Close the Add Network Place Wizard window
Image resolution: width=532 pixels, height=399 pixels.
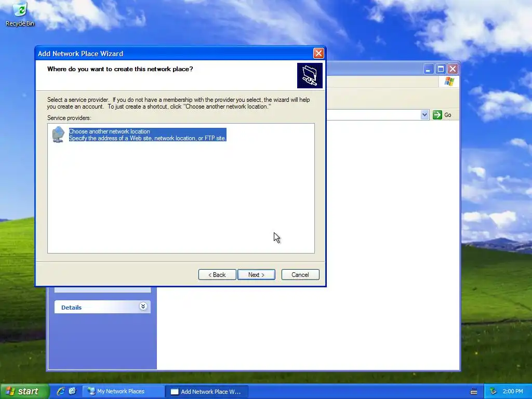click(318, 54)
